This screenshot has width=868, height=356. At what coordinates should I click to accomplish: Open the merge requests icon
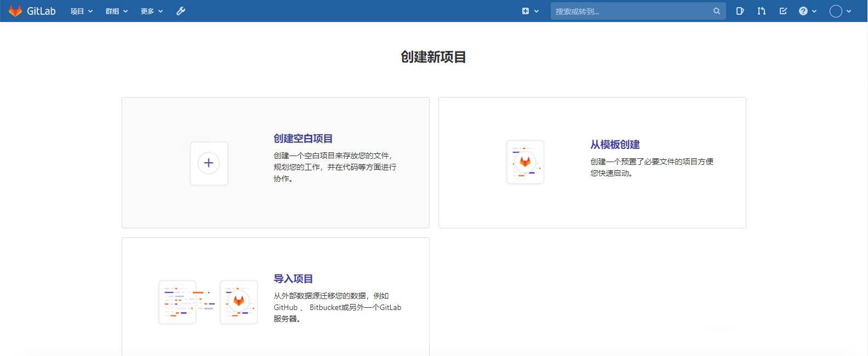coord(762,11)
